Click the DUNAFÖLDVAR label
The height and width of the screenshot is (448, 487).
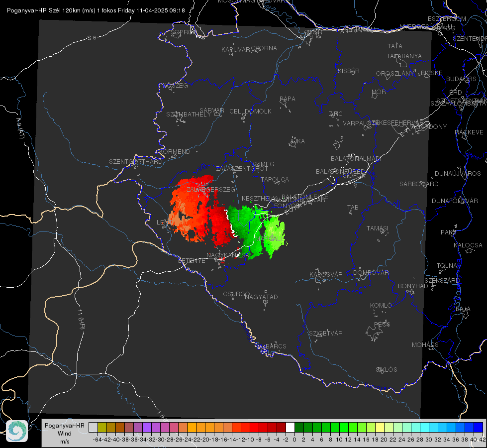pos(455,201)
